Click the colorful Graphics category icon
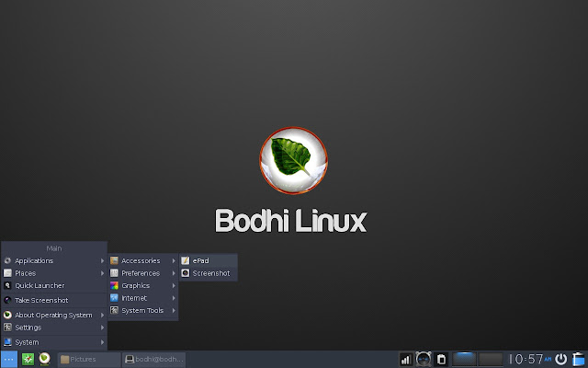 point(114,285)
